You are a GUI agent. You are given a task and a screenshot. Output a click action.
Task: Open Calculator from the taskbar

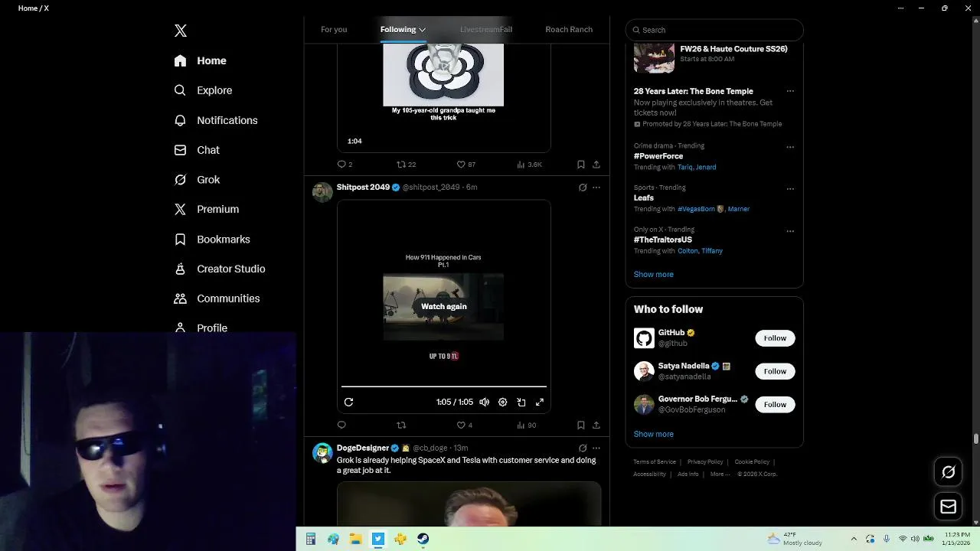click(x=311, y=539)
